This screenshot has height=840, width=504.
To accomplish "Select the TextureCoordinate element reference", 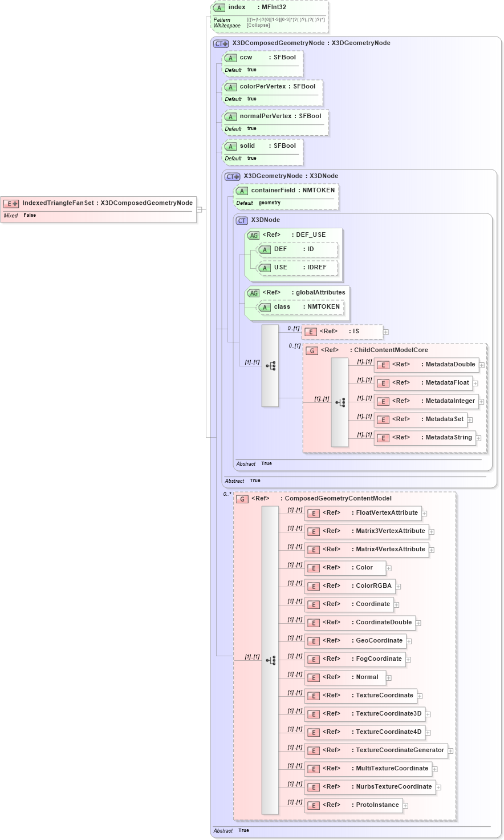I will [361, 696].
